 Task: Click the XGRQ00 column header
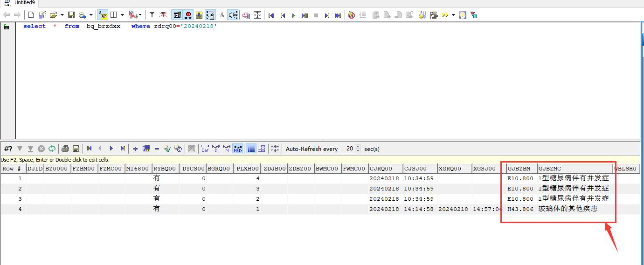click(455, 169)
